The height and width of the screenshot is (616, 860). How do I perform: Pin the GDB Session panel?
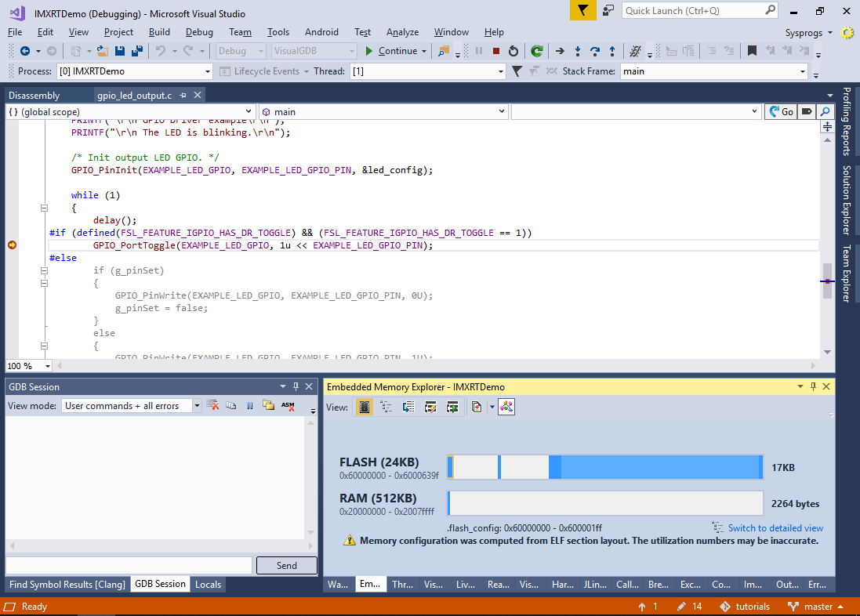click(x=296, y=386)
